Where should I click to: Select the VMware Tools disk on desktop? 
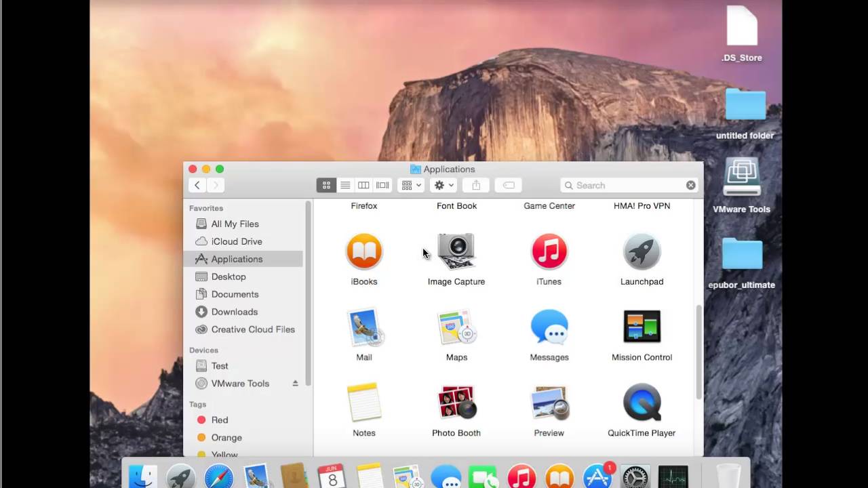[742, 186]
